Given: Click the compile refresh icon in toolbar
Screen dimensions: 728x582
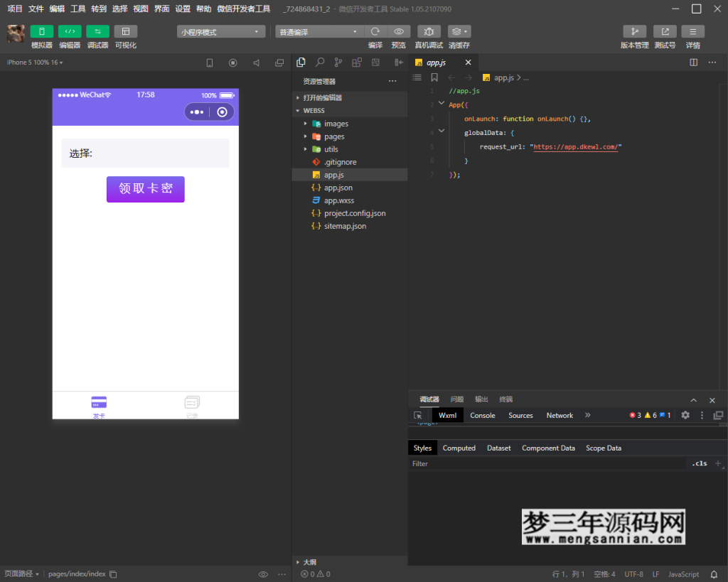Looking at the screenshot, I should coord(375,32).
